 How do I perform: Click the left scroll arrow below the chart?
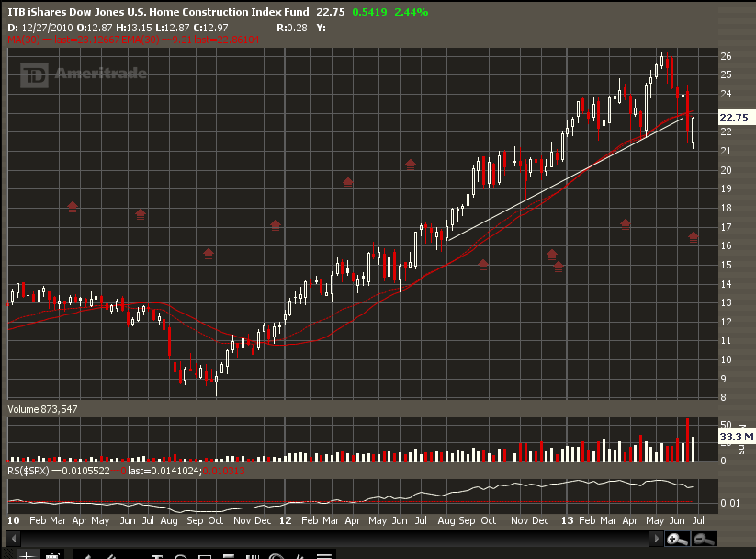tap(14, 538)
